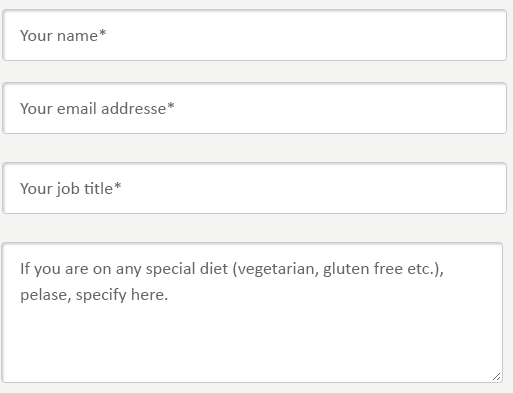The image size is (513, 393).
Task: Click the middle of the name field
Action: (254, 35)
